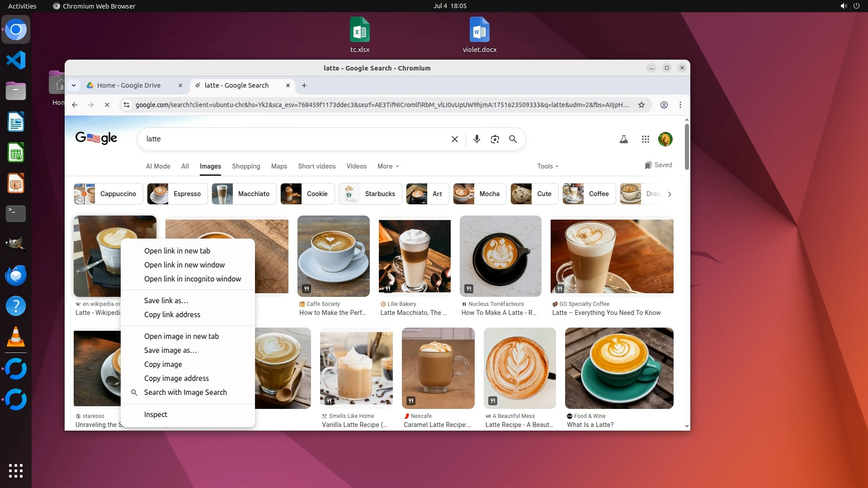Open Google Lens image search icon

(495, 139)
